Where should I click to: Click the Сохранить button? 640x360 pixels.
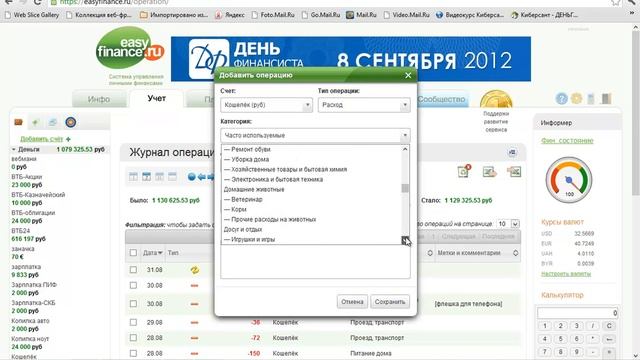coord(390,302)
